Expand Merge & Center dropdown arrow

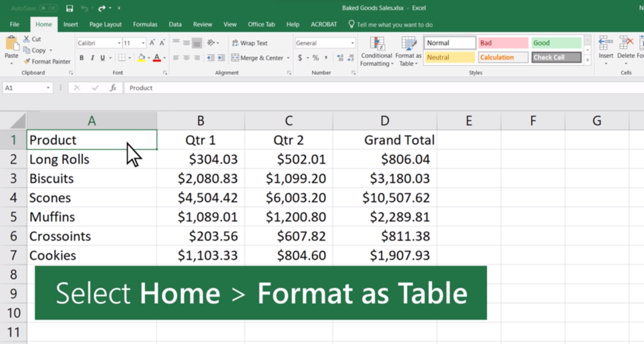click(288, 58)
